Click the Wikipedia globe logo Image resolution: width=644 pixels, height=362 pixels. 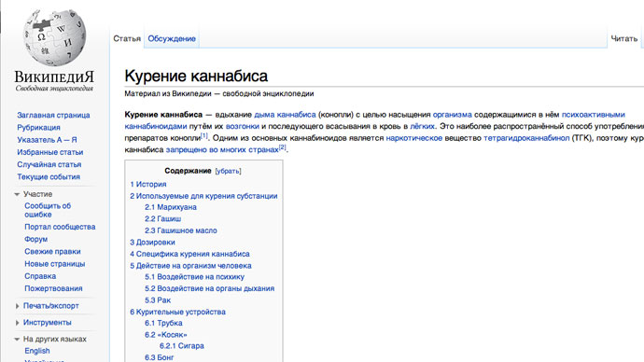tap(55, 37)
